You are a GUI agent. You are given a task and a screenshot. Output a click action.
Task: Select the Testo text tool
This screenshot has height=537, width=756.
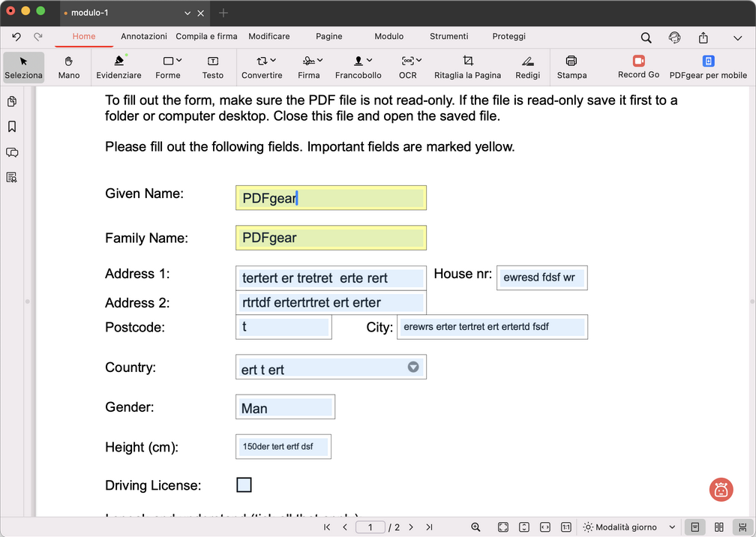point(212,67)
